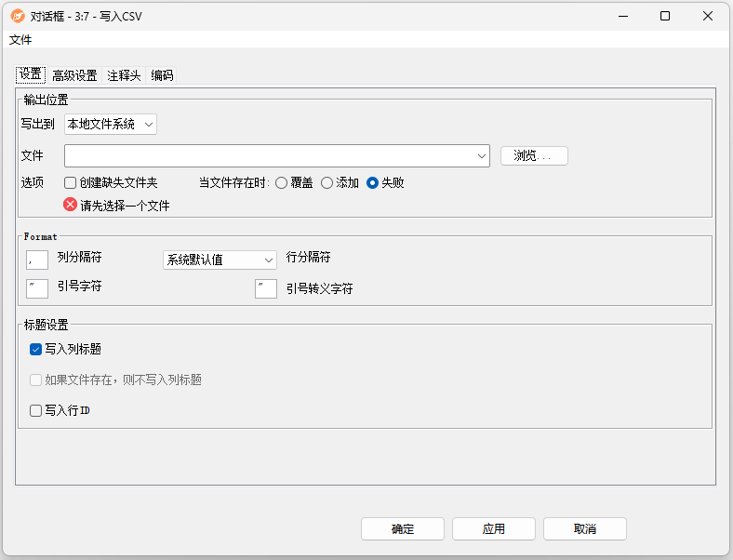Switch to the 注释头 tab

pos(124,75)
